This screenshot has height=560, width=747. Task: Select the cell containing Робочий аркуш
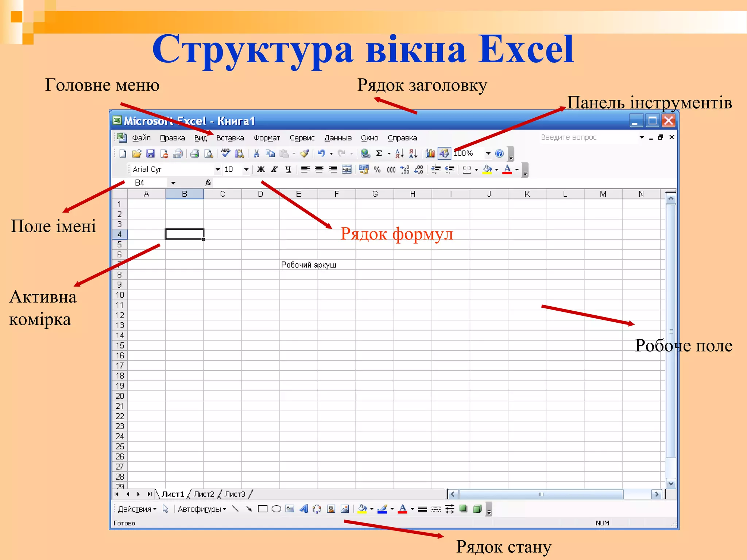tap(298, 265)
